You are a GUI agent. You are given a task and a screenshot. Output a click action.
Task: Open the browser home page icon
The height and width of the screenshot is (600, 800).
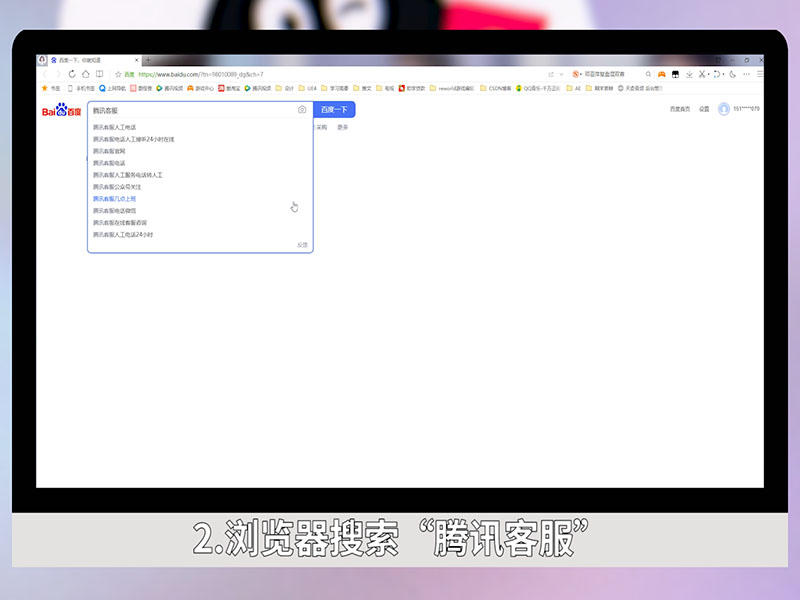86,74
